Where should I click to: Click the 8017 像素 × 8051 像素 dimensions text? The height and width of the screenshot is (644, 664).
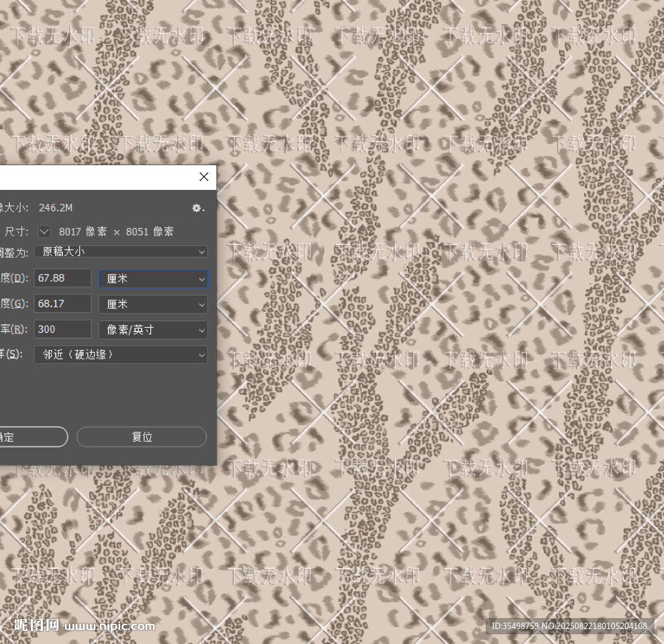116,232
